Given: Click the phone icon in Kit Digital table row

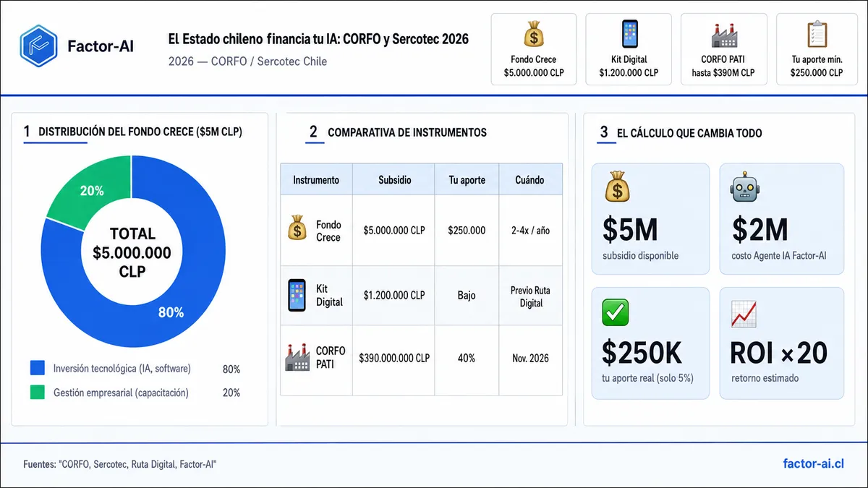Looking at the screenshot, I should coord(297,295).
